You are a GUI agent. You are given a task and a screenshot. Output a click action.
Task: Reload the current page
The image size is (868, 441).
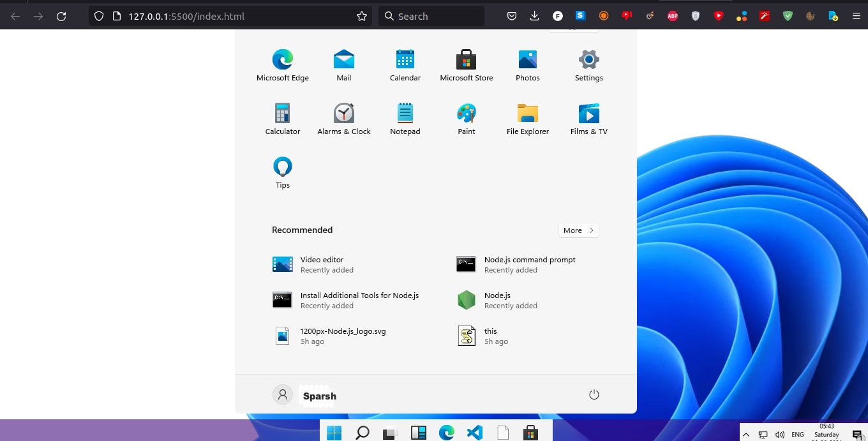click(x=61, y=16)
